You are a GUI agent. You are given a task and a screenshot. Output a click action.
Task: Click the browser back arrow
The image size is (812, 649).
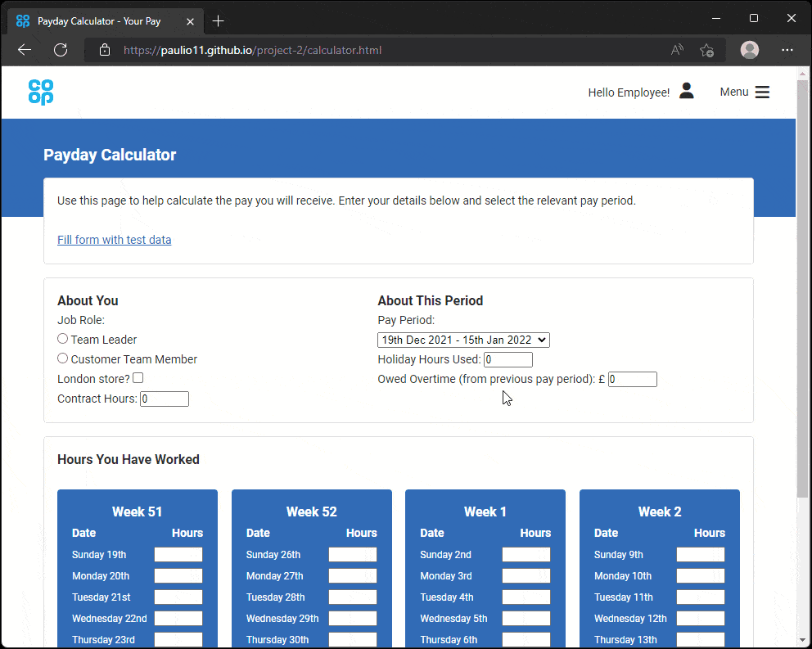pos(25,50)
